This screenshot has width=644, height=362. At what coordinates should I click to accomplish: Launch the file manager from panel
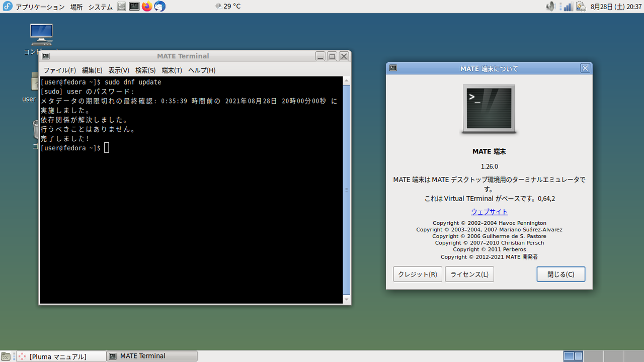[122, 7]
